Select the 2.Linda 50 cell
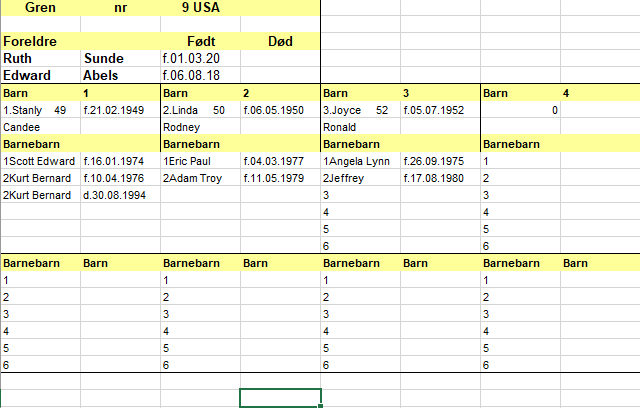Viewport: 641px width, 408px height. tap(200, 110)
